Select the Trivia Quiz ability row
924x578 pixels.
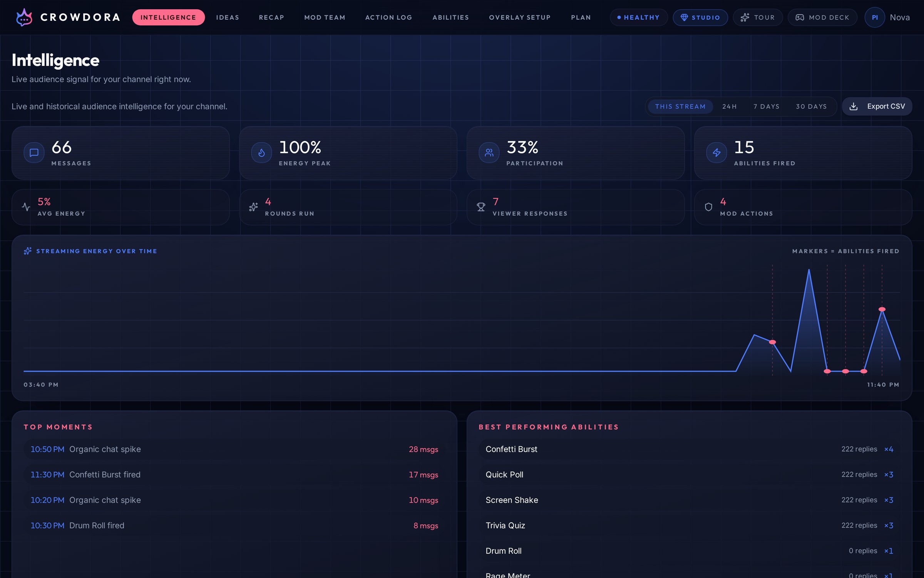[x=689, y=526]
